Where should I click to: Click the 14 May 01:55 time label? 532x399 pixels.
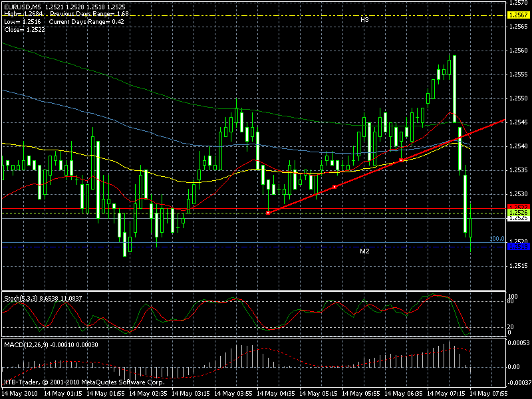point(106,394)
